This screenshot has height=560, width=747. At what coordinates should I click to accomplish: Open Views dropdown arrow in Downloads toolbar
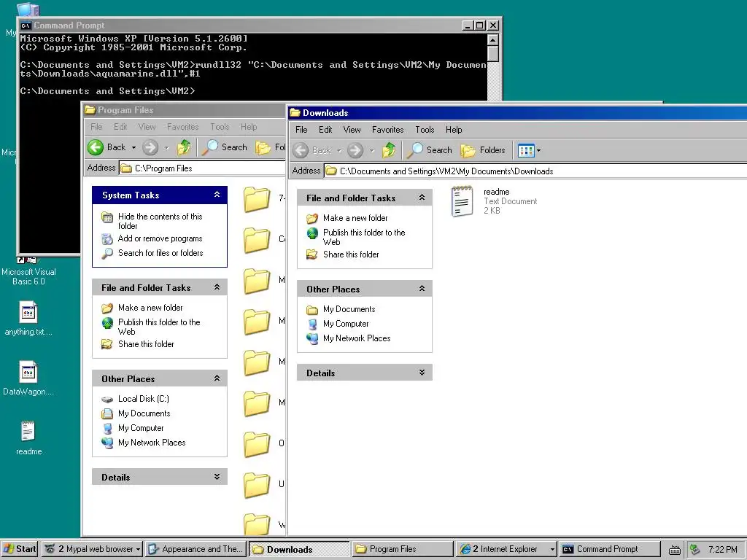[x=539, y=150]
